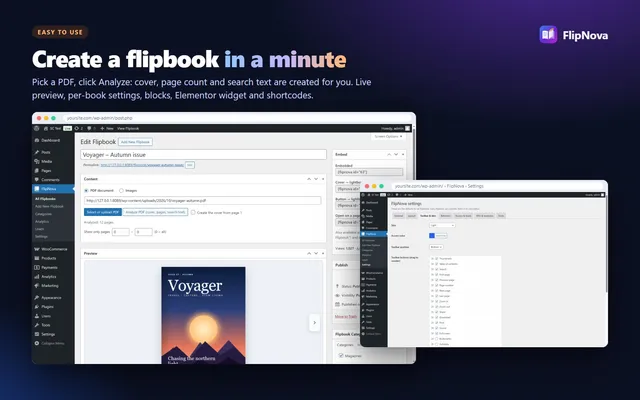The image size is (640, 400).
Task: Open Toolbar position dropdown in Settings window
Action: (x=436, y=247)
